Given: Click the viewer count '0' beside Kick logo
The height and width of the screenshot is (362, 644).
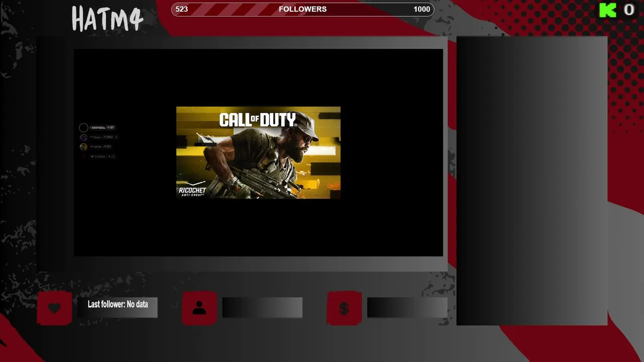Looking at the screenshot, I should pyautogui.click(x=629, y=10).
